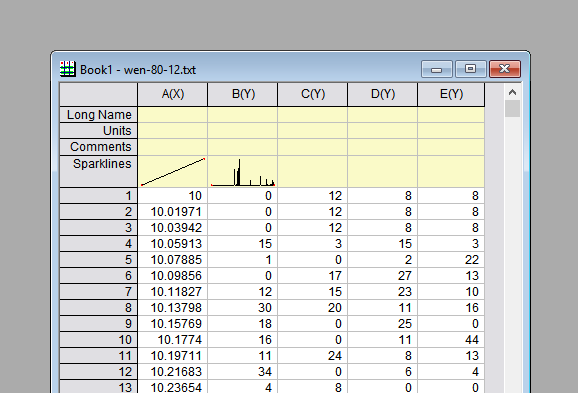Select cell with value 10.1774
The image size is (578, 393).
pyautogui.click(x=173, y=340)
